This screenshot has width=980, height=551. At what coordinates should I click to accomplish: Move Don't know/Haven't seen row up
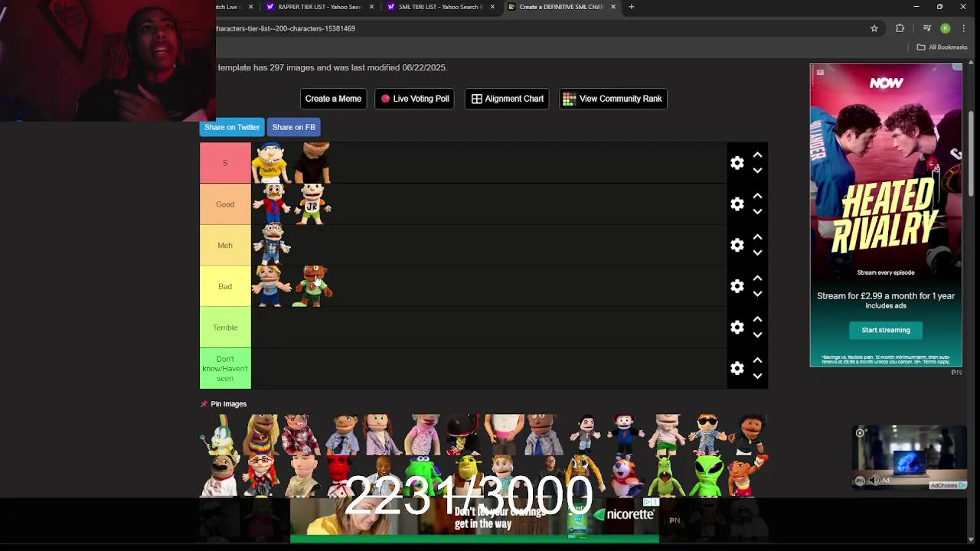point(757,360)
